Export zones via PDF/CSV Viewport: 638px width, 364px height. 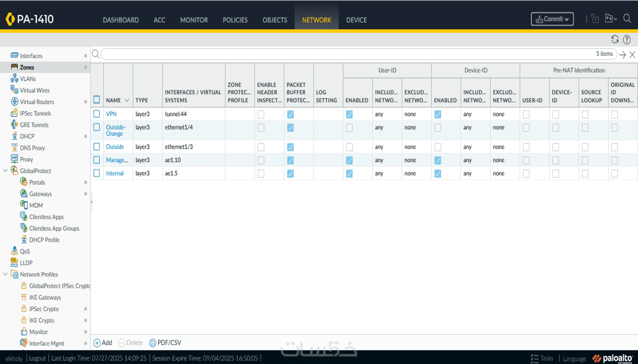point(165,343)
